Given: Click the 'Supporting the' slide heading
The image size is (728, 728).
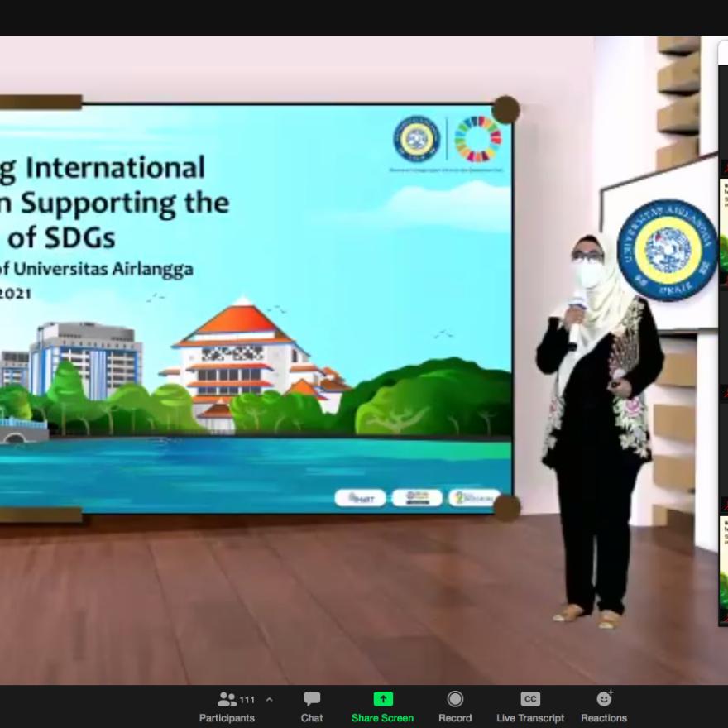Looking at the screenshot, I should 125,205.
